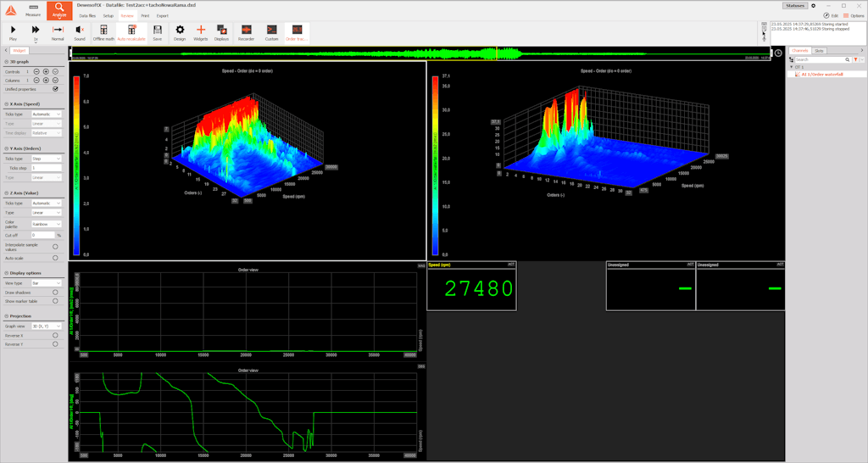Turn on Draw shadows option
This screenshot has height=463, width=868.
55,293
